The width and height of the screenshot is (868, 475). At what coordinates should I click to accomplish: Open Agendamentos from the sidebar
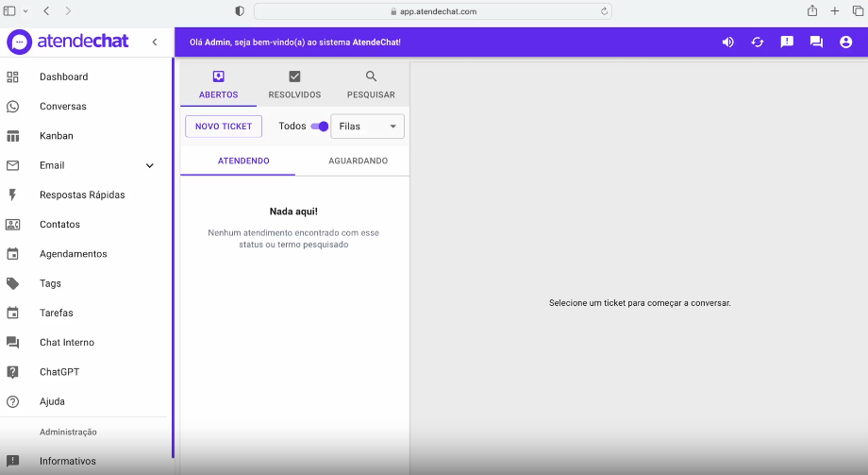[x=73, y=254]
